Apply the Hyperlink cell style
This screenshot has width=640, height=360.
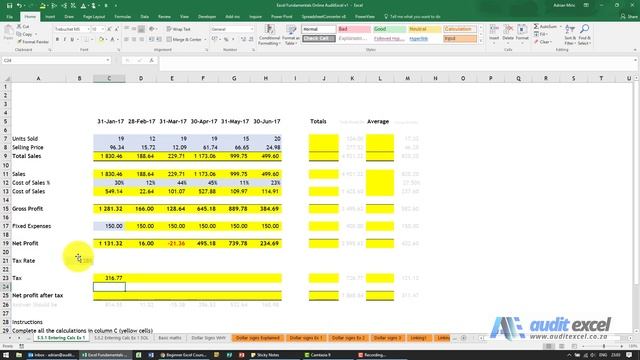click(x=425, y=39)
